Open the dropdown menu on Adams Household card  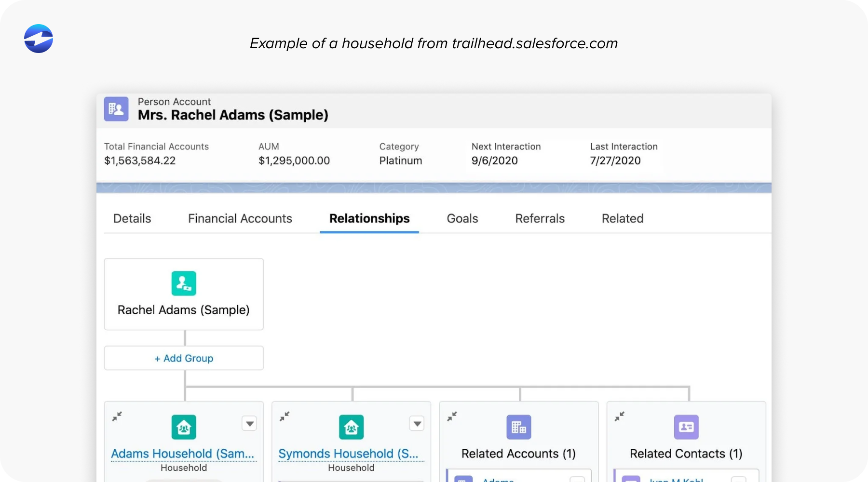click(249, 424)
